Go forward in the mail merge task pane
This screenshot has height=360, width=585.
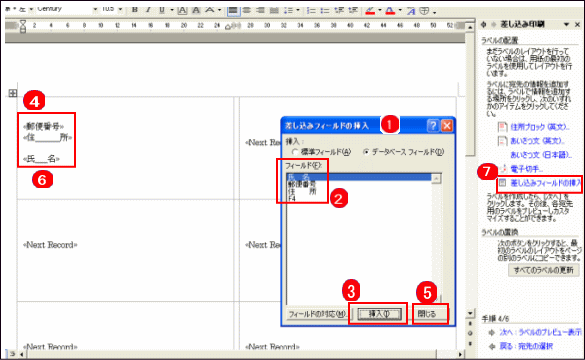tap(493, 24)
